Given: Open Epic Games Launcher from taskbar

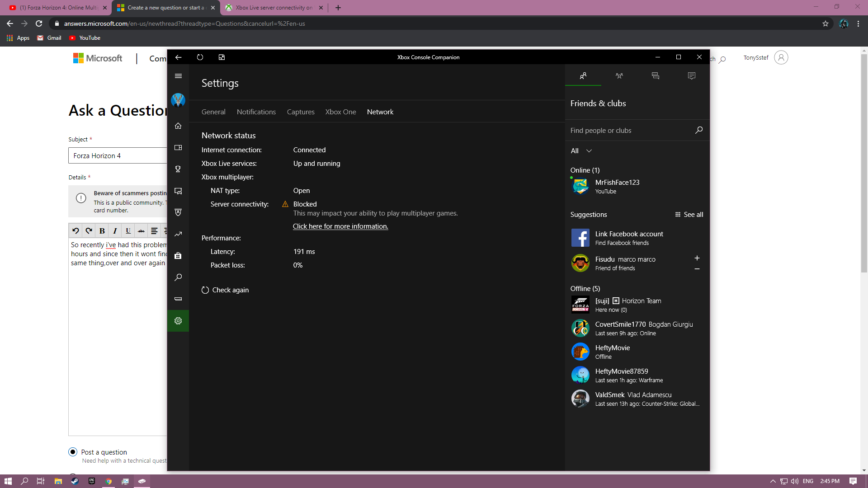Looking at the screenshot, I should (92, 481).
